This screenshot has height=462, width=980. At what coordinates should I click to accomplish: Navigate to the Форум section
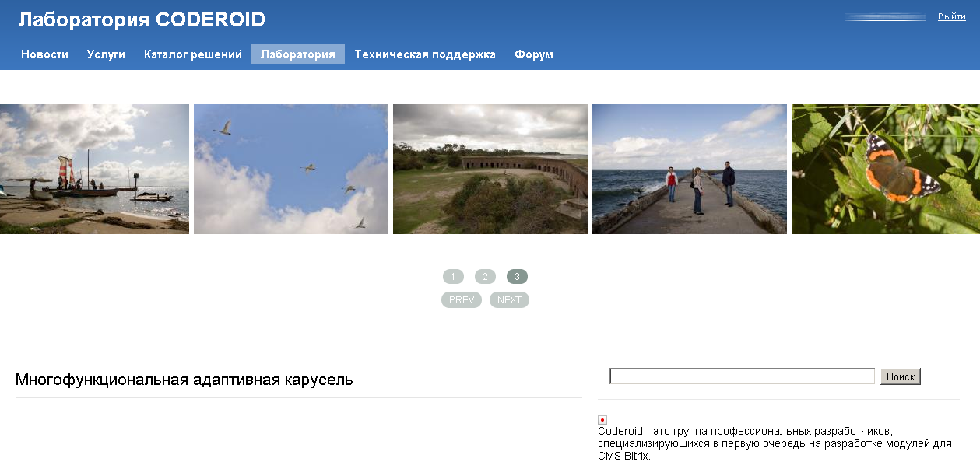pyautogui.click(x=534, y=54)
